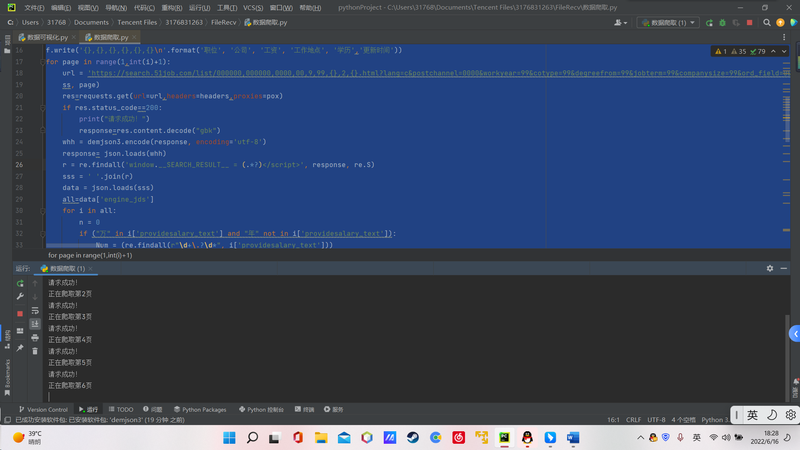Screen dimensions: 800x450
Task: Toggle scroll-to-end in Run console
Action: pyautogui.click(x=35, y=324)
